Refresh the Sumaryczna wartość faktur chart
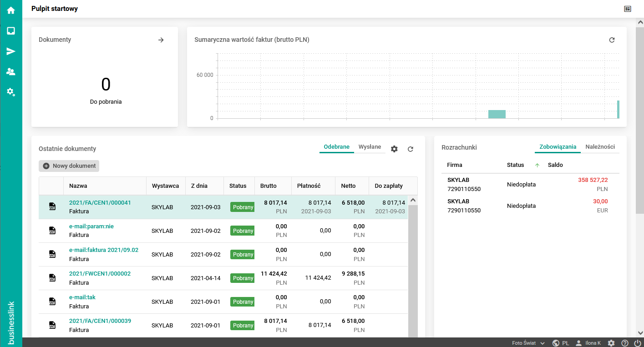The height and width of the screenshot is (347, 644). (612, 40)
